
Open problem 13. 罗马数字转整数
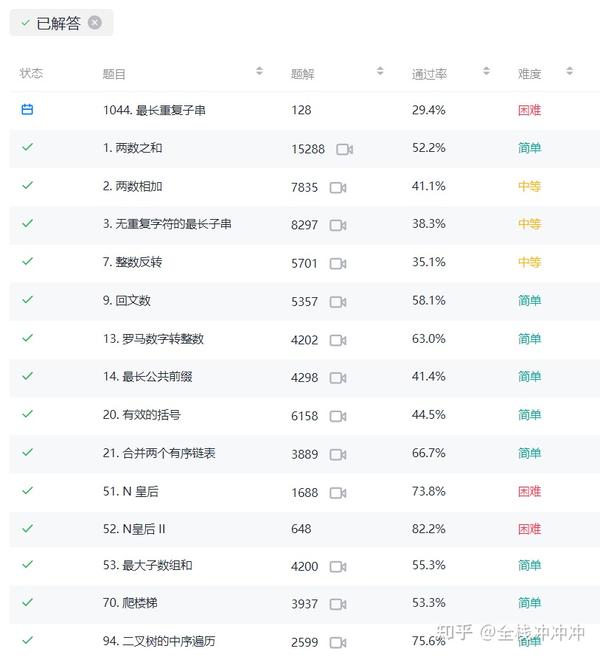click(x=153, y=339)
